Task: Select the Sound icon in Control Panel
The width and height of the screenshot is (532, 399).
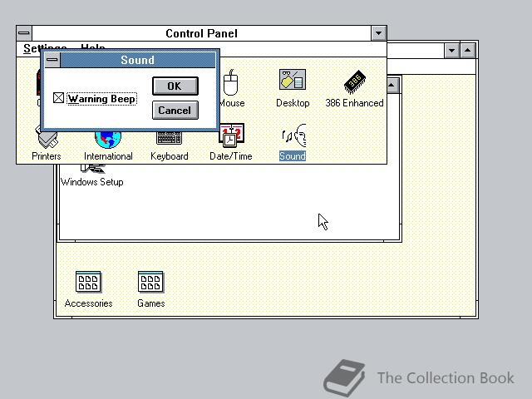Action: [293, 135]
